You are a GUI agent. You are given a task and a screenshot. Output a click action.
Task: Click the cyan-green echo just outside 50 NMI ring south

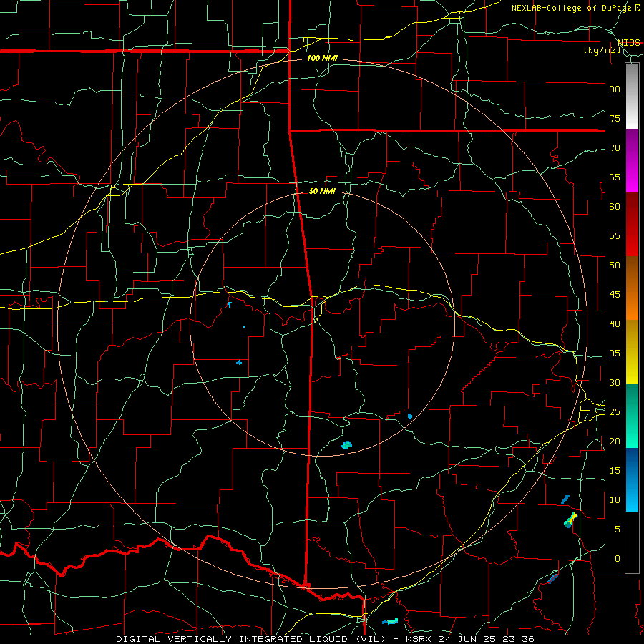(x=346, y=445)
